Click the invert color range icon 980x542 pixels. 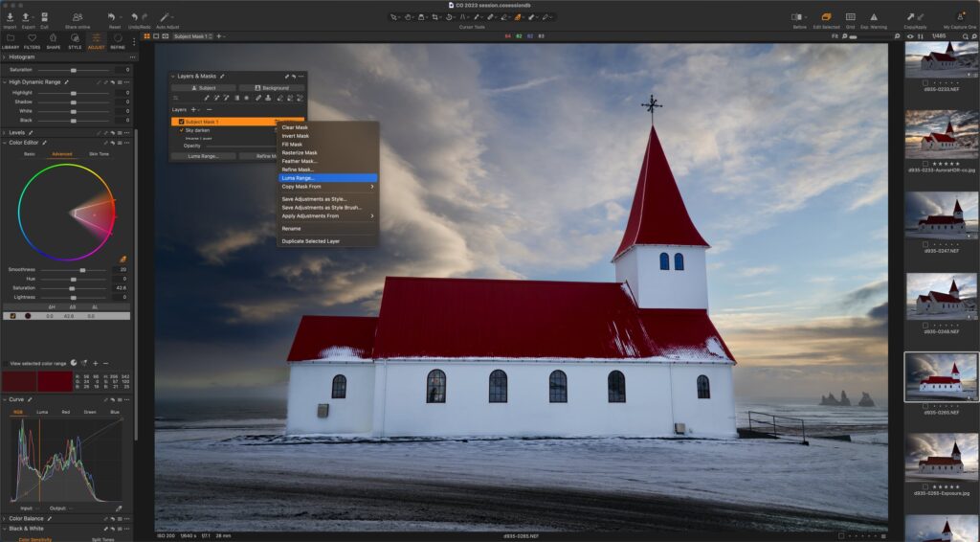click(x=73, y=363)
